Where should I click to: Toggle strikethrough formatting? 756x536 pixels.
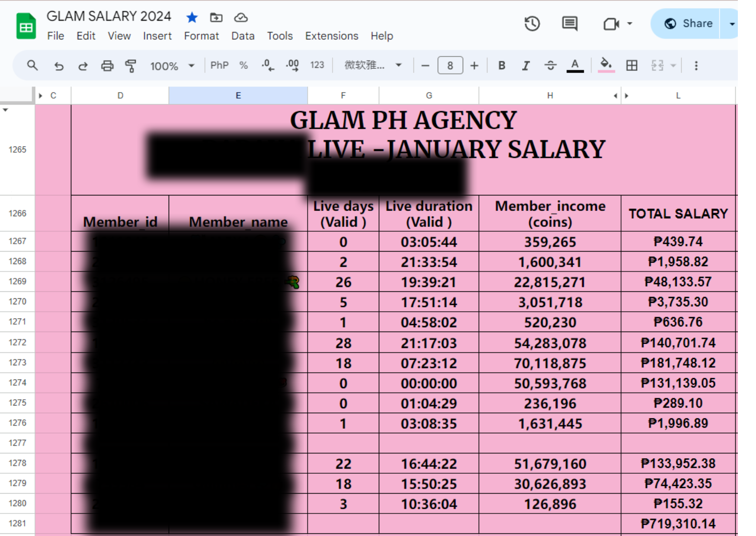[x=551, y=66]
